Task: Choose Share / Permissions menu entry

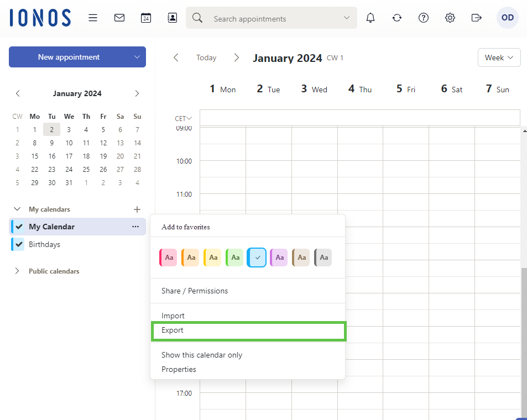Action: tap(195, 291)
